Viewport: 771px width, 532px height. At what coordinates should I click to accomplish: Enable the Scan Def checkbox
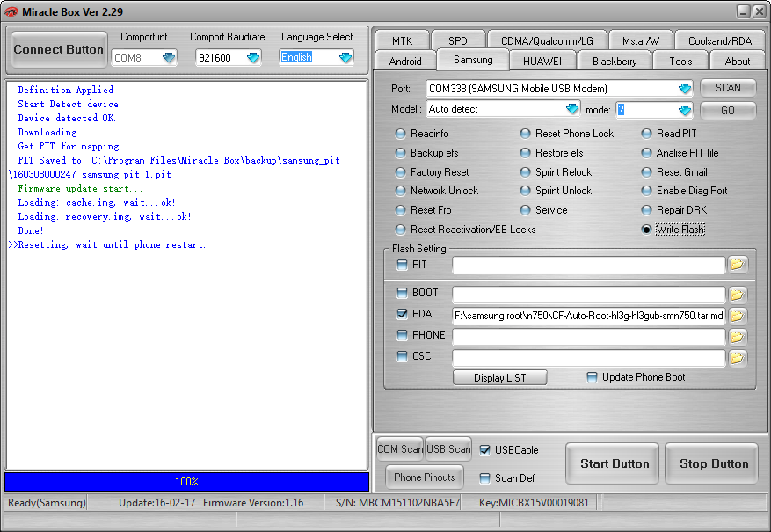point(484,477)
